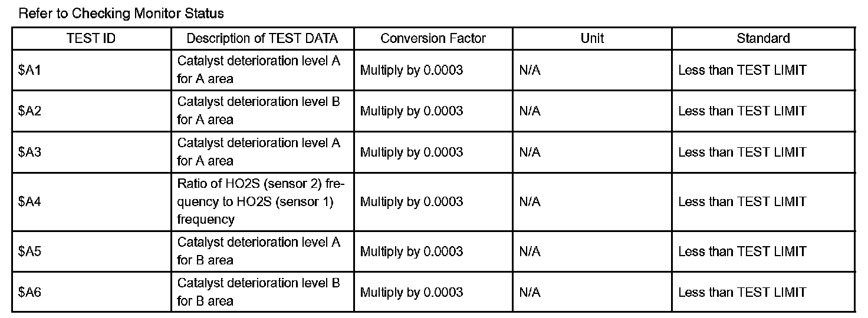Screen dimensions: 868x318
Task: Click the Unit column header
Action: click(593, 39)
